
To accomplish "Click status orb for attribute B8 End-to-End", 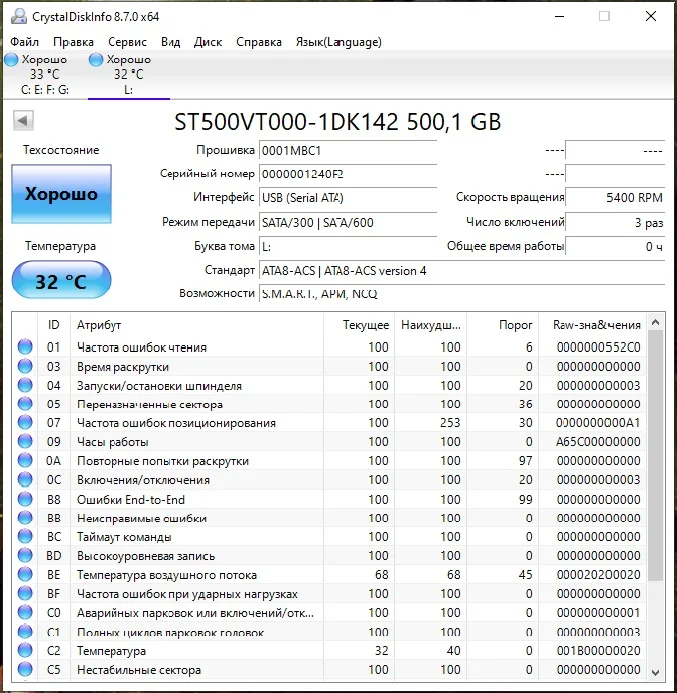I will (25, 499).
